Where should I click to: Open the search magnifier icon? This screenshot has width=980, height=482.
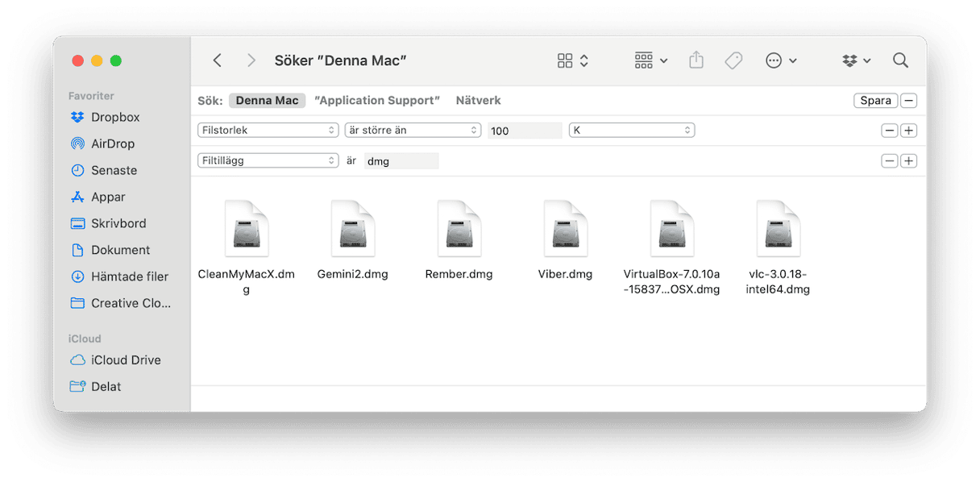click(x=900, y=60)
